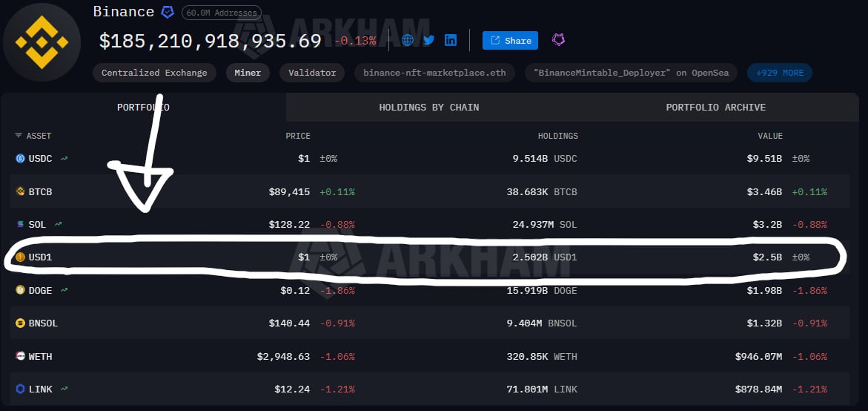Click the 38.683K BTCB holdings cell
Image resolution: width=868 pixels, height=411 pixels.
[x=542, y=191]
